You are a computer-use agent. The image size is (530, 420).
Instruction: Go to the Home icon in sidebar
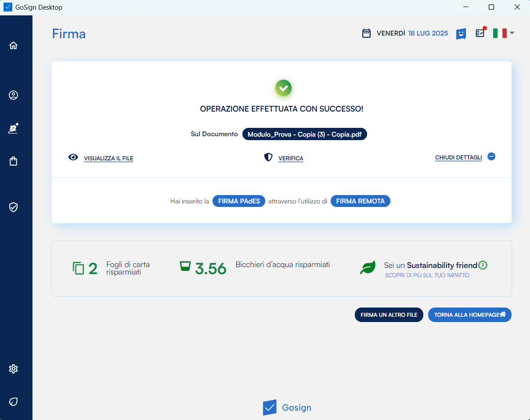14,45
